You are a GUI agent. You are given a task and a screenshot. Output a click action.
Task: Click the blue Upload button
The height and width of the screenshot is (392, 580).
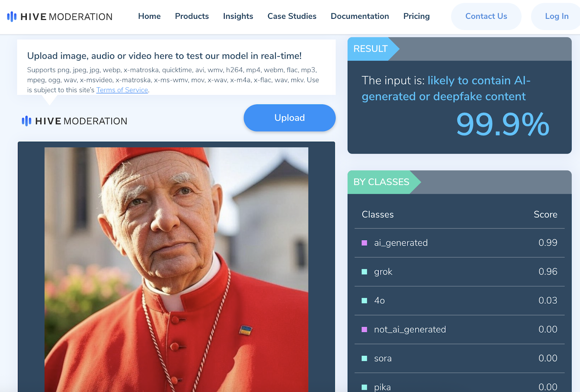290,118
